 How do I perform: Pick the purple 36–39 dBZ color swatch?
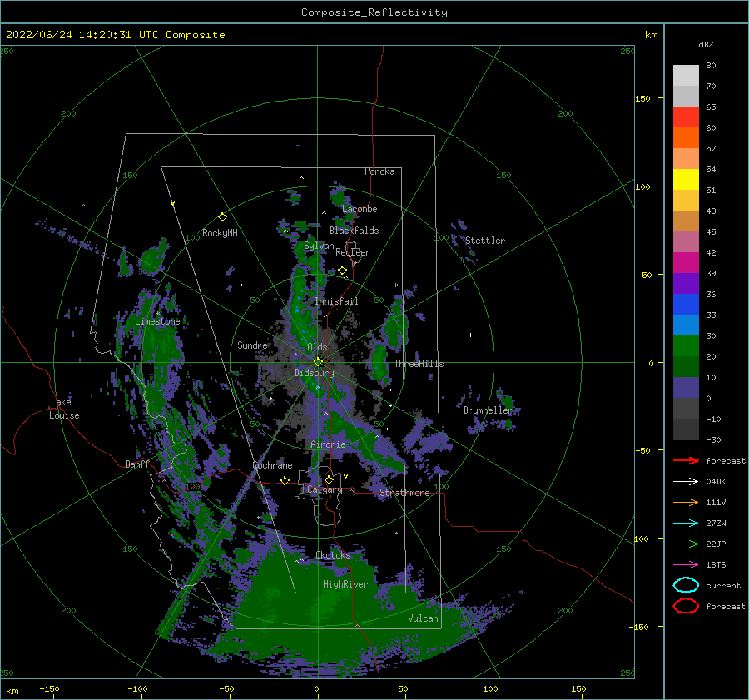click(686, 283)
